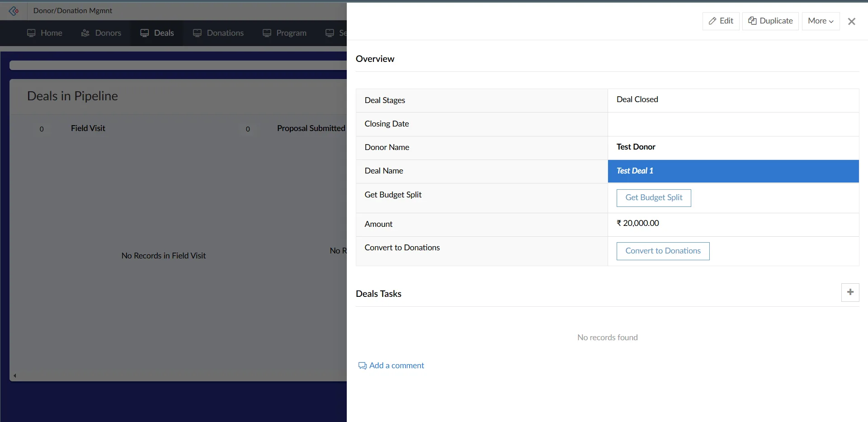Click the Overview section heading
Viewport: 868px width, 422px height.
(x=375, y=59)
